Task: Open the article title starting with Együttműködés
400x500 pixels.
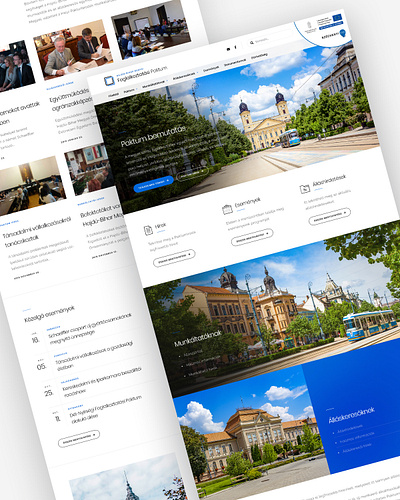Action: point(70,99)
